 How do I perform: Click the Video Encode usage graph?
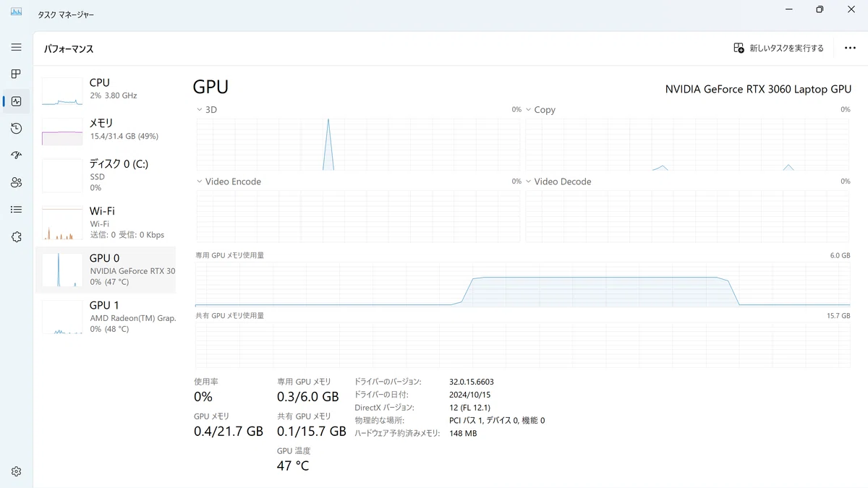(358, 215)
